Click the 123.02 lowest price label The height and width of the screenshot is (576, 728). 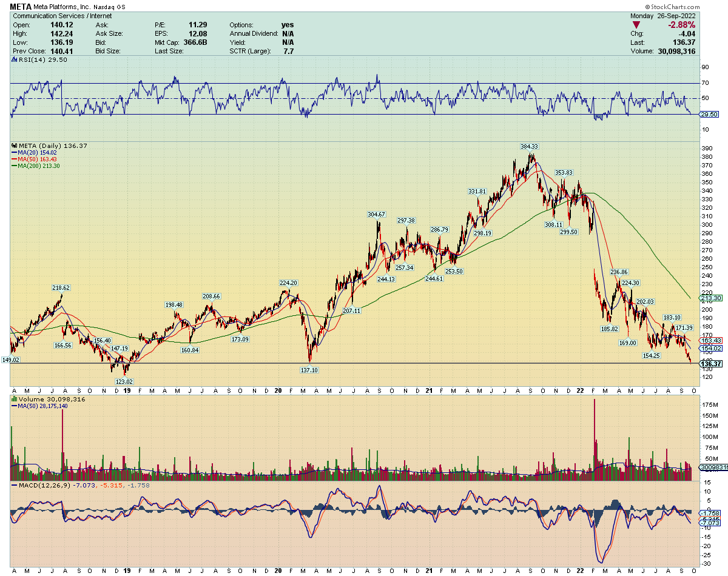[125, 381]
